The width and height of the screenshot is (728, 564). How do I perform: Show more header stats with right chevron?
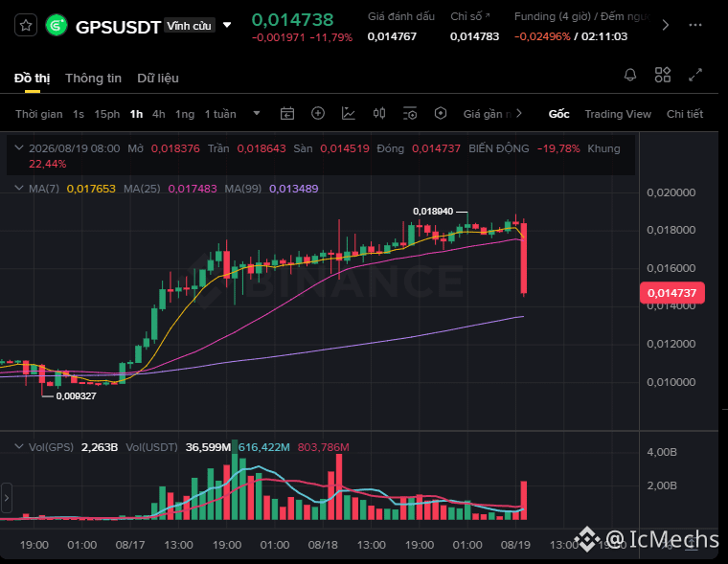click(x=666, y=25)
